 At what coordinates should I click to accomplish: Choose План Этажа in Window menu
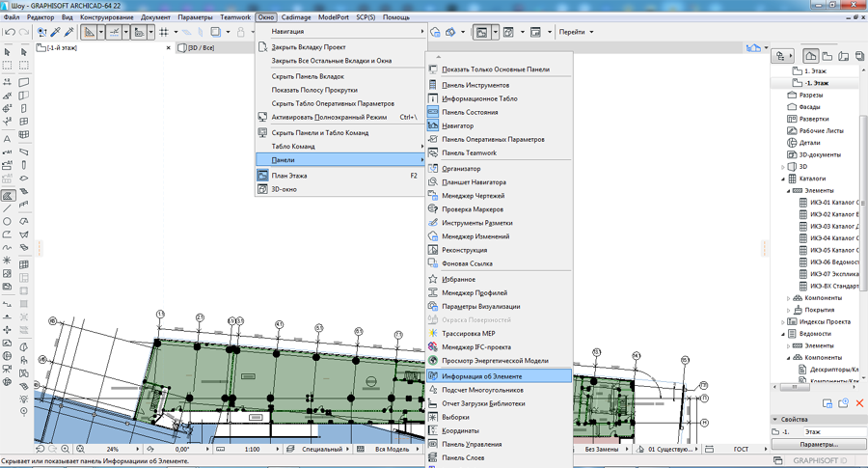pyautogui.click(x=340, y=176)
